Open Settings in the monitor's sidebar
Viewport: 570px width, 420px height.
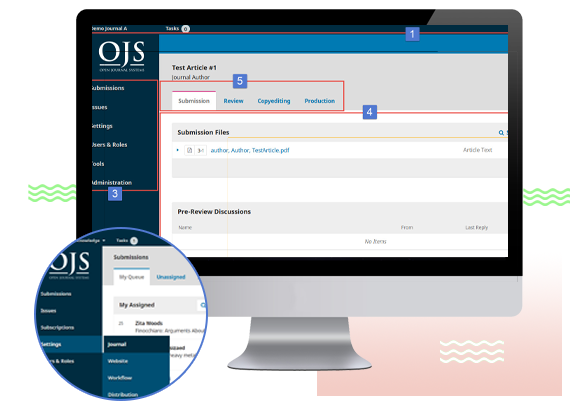[x=102, y=126]
